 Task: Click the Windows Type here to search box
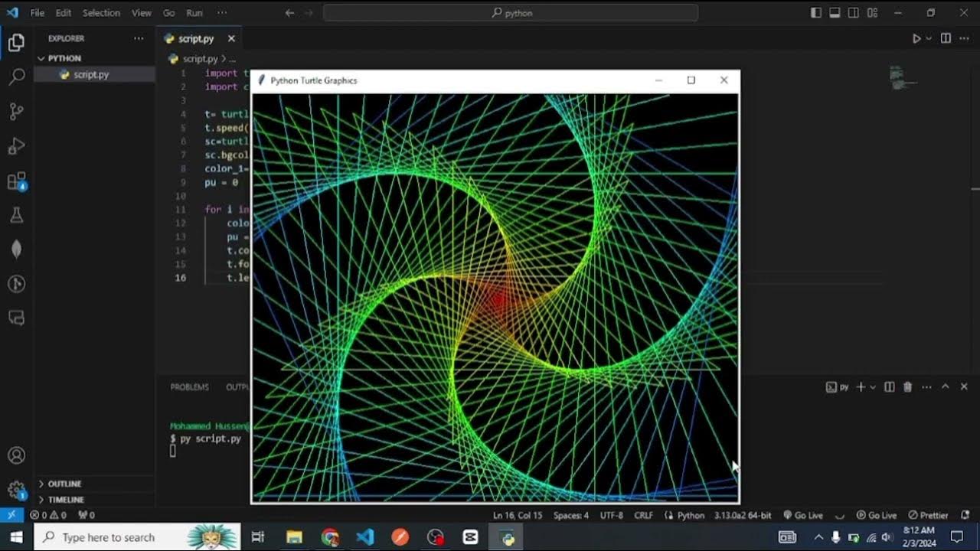(138, 537)
